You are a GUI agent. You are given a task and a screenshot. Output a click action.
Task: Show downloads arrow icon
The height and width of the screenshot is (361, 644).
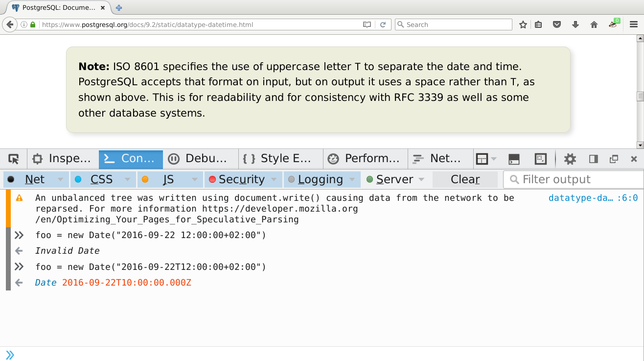click(575, 24)
